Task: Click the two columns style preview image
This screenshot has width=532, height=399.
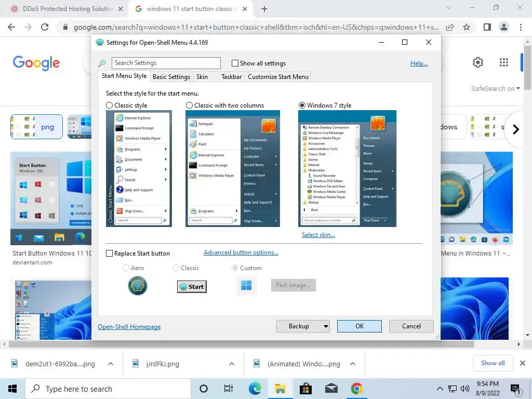Action: [x=233, y=169]
